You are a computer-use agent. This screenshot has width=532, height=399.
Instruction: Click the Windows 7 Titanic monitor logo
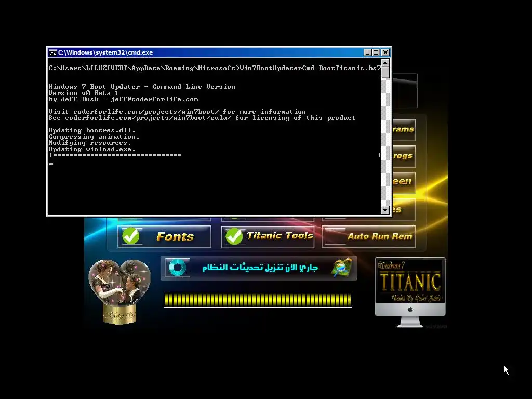(x=410, y=292)
